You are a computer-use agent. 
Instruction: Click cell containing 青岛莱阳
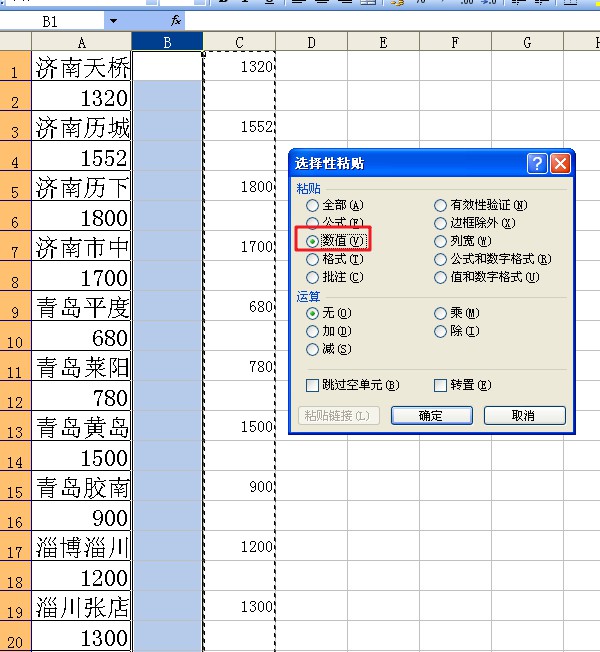(81, 366)
